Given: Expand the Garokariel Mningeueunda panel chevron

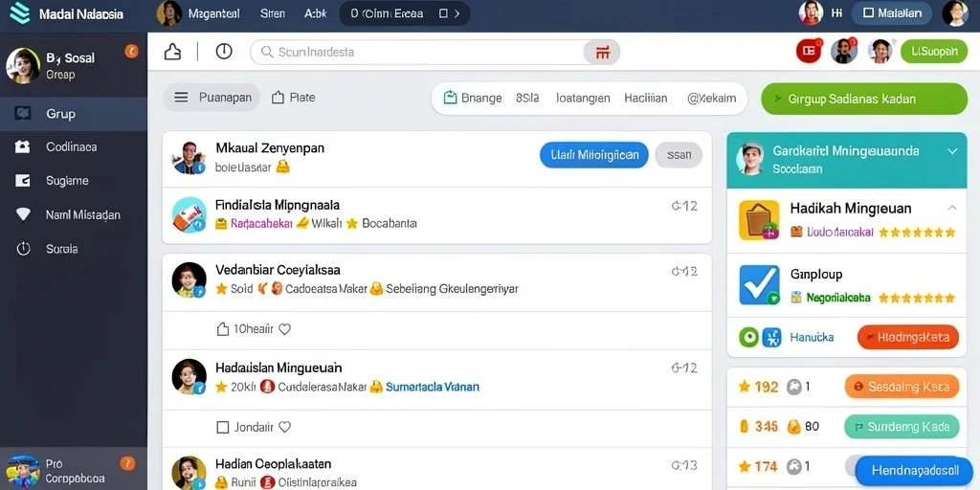Looking at the screenshot, I should coord(952,151).
